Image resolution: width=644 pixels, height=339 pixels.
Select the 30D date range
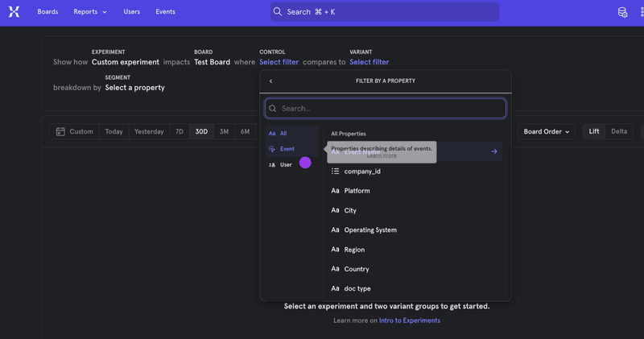click(201, 131)
